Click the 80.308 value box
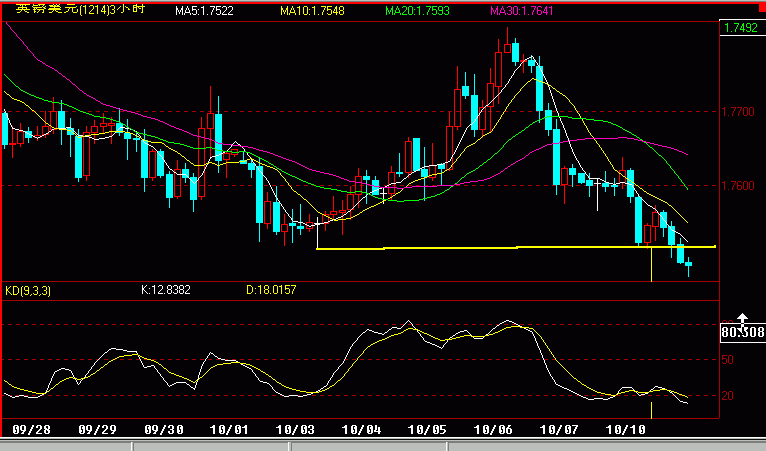The width and height of the screenshot is (766, 451). tap(743, 333)
